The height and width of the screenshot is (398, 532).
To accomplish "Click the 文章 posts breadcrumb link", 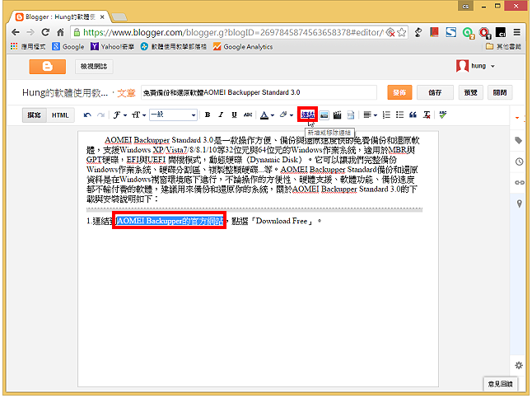I will 126,93.
